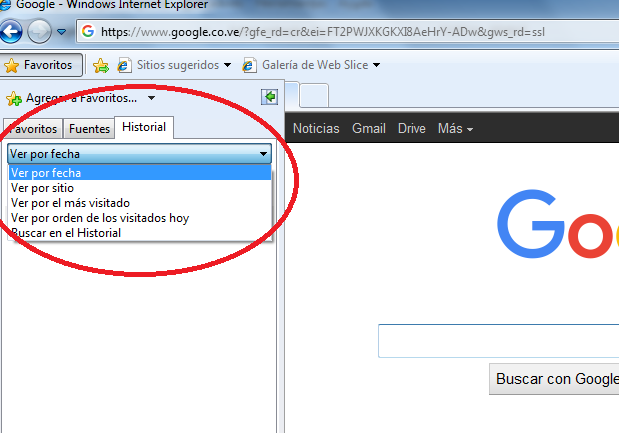Screen dimensions: 619x433
Task: Open Drive link in Google bar
Action: click(x=412, y=128)
